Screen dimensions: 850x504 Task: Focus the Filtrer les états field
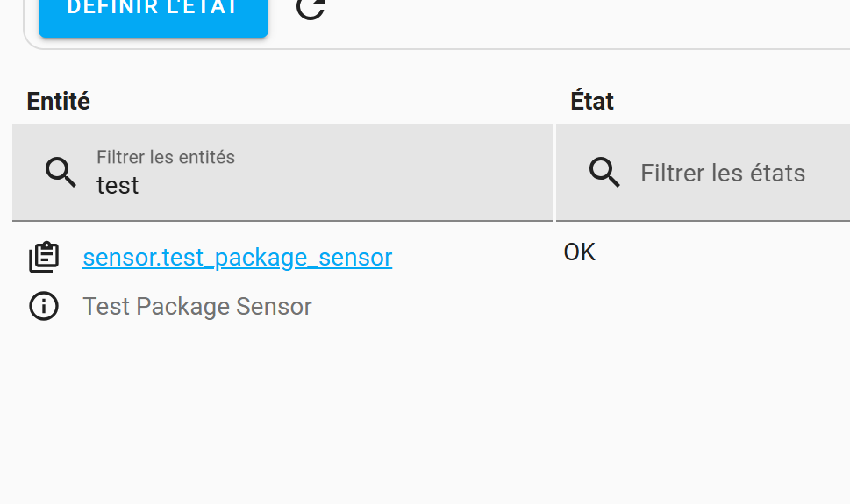click(x=704, y=173)
